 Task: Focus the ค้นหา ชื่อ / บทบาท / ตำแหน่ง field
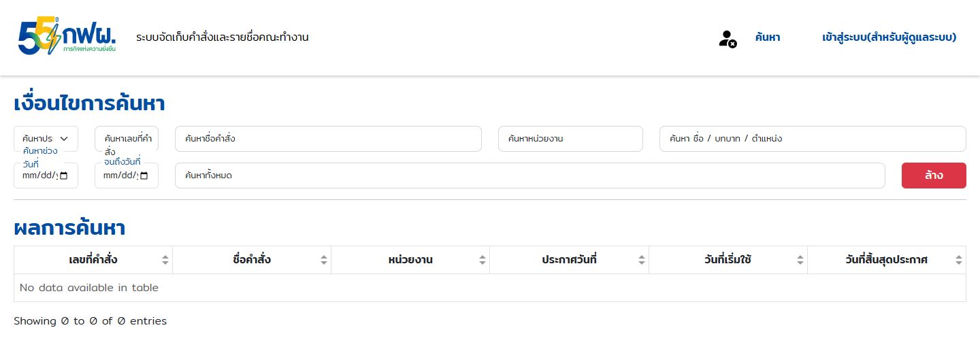pyautogui.click(x=813, y=139)
